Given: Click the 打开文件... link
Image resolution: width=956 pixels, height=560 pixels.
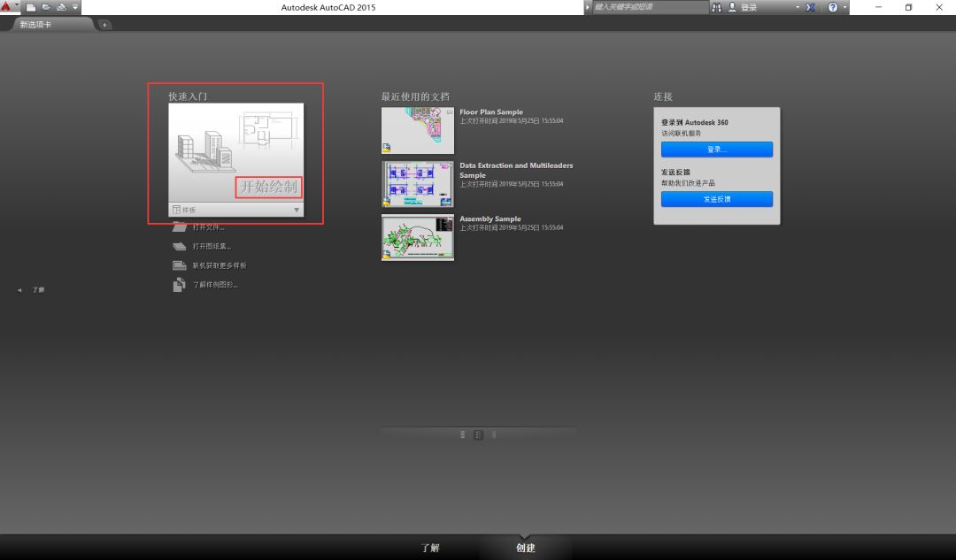Looking at the screenshot, I should tap(209, 227).
